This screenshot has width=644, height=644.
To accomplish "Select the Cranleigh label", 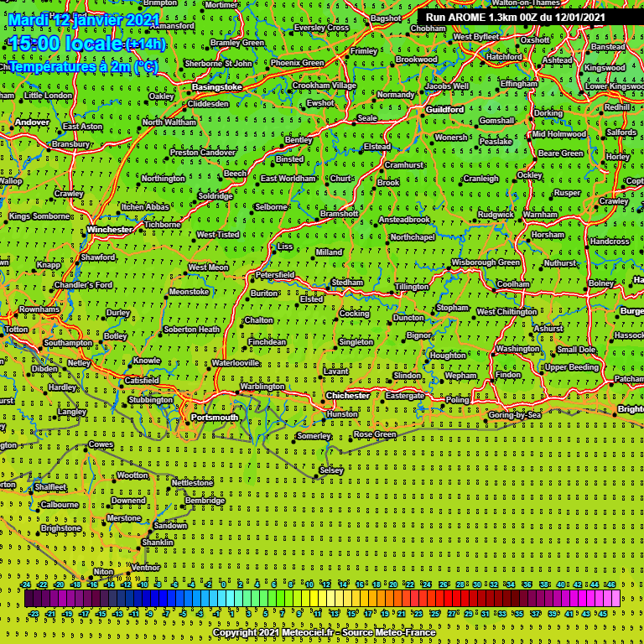I will click(x=481, y=179).
